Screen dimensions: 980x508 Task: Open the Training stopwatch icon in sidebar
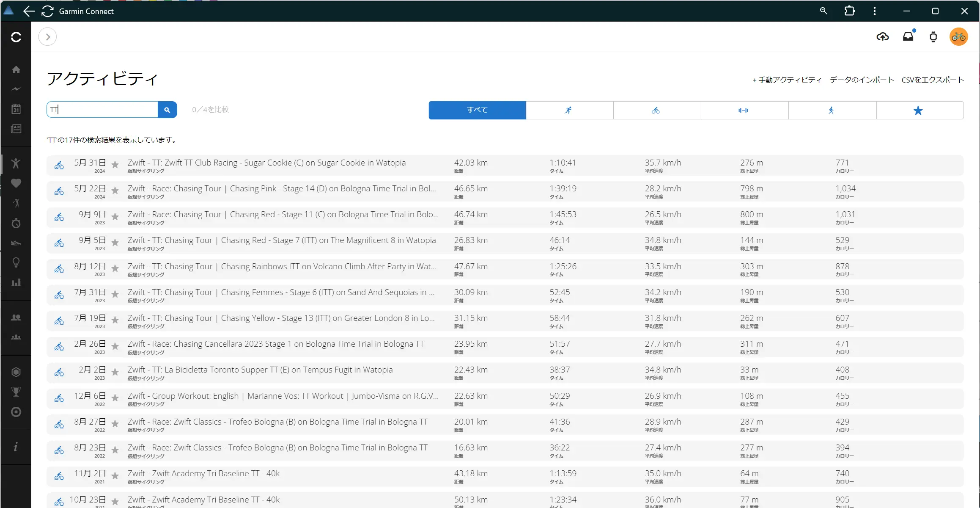16,223
